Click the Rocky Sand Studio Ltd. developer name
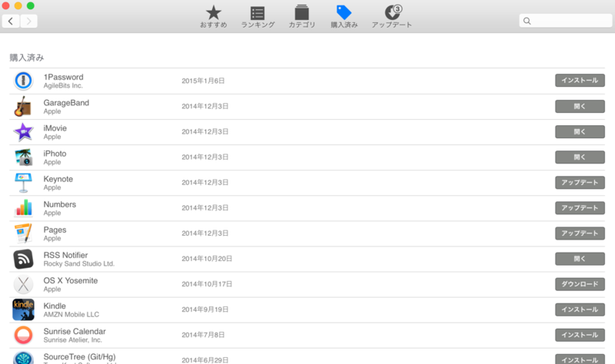Image resolution: width=615 pixels, height=364 pixels. pos(79,263)
